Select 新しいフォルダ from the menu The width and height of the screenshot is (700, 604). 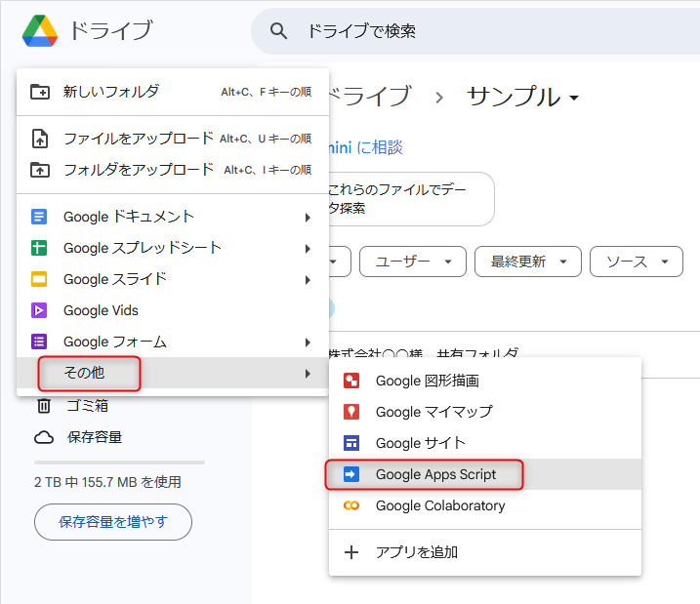[x=111, y=92]
